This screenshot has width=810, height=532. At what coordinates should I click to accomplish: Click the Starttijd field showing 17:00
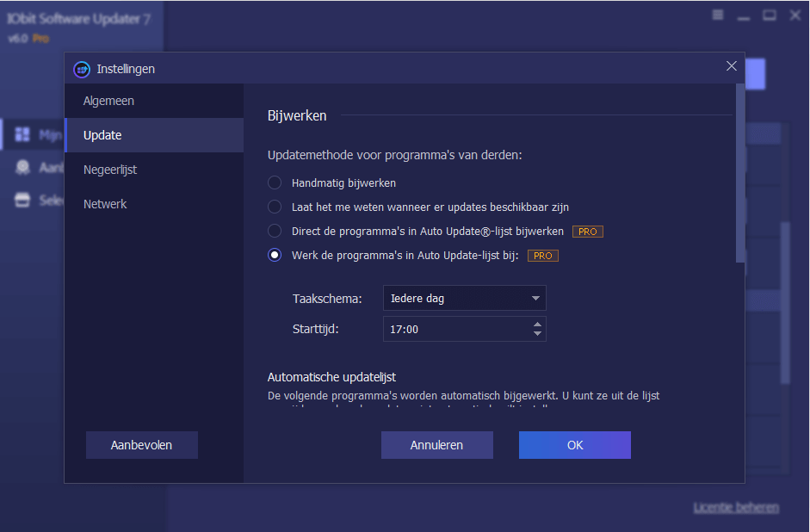coord(456,329)
